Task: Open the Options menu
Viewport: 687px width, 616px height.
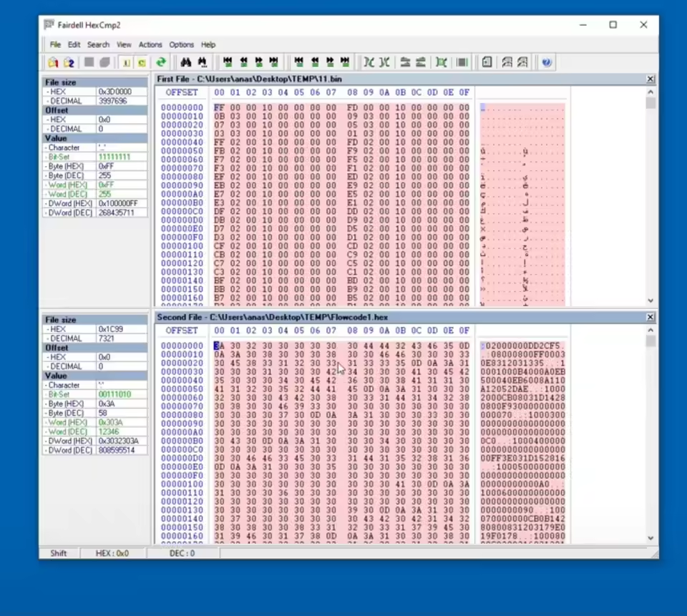Action: coord(182,44)
